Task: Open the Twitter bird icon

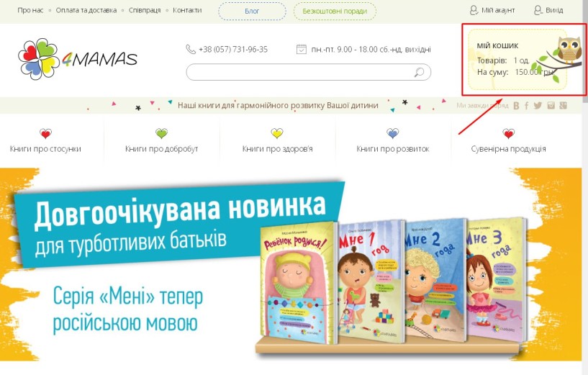Action: (x=538, y=105)
